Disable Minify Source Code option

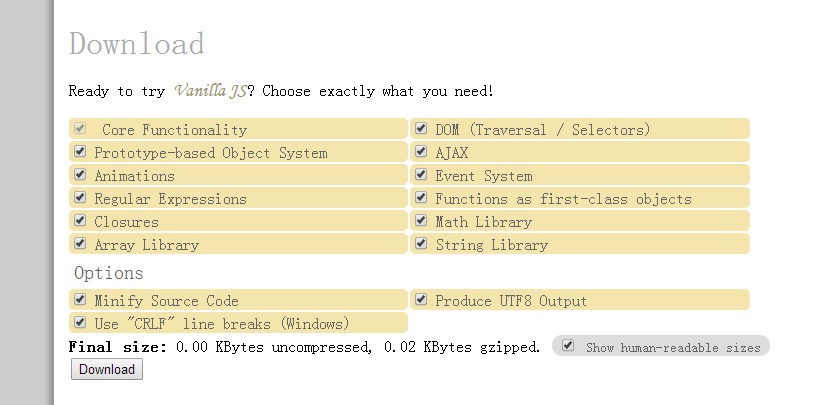pos(80,299)
